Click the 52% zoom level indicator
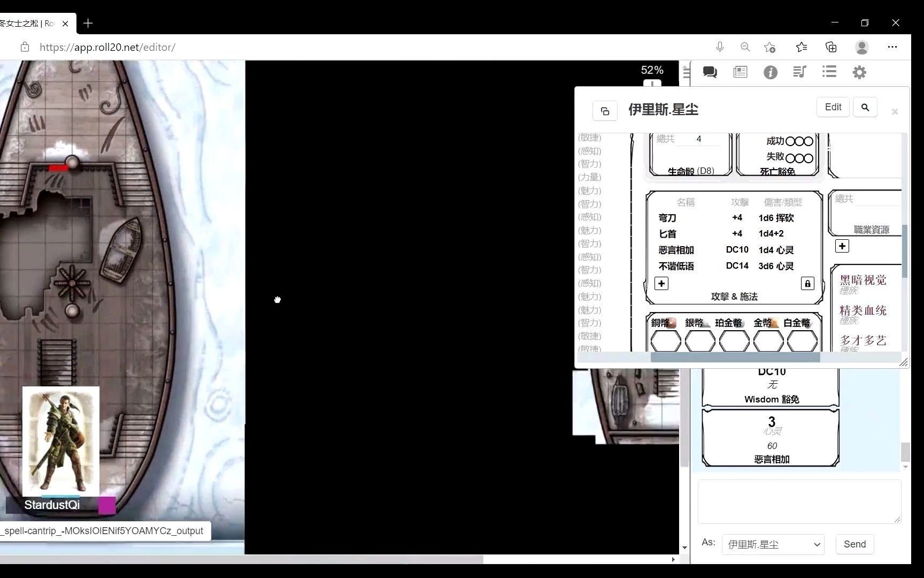Image resolution: width=924 pixels, height=578 pixels. [652, 70]
